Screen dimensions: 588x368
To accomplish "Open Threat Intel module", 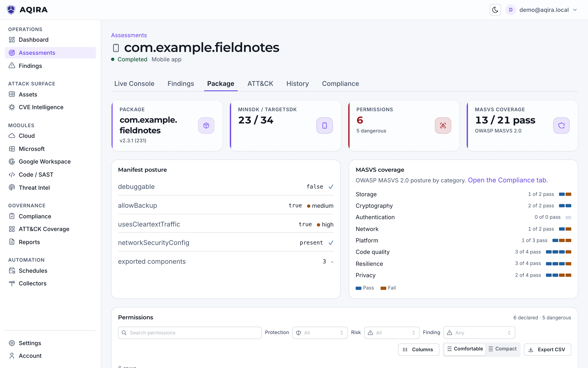I will pos(50,188).
